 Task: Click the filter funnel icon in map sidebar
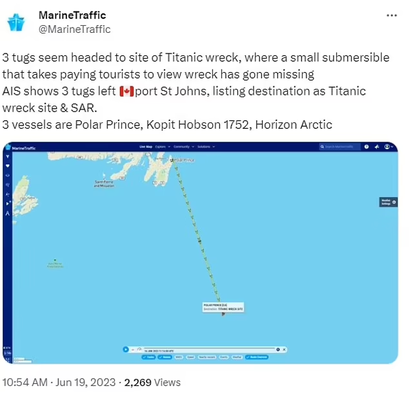(8, 156)
